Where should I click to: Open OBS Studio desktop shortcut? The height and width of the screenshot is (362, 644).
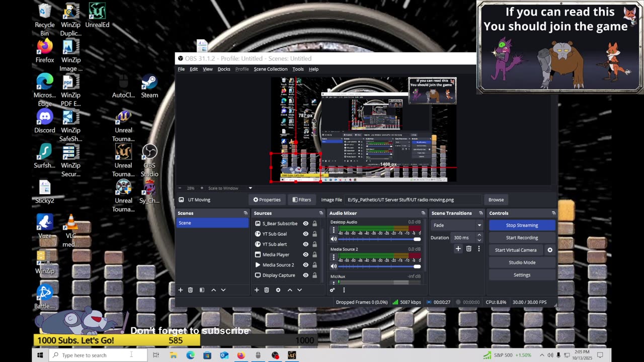(x=149, y=160)
